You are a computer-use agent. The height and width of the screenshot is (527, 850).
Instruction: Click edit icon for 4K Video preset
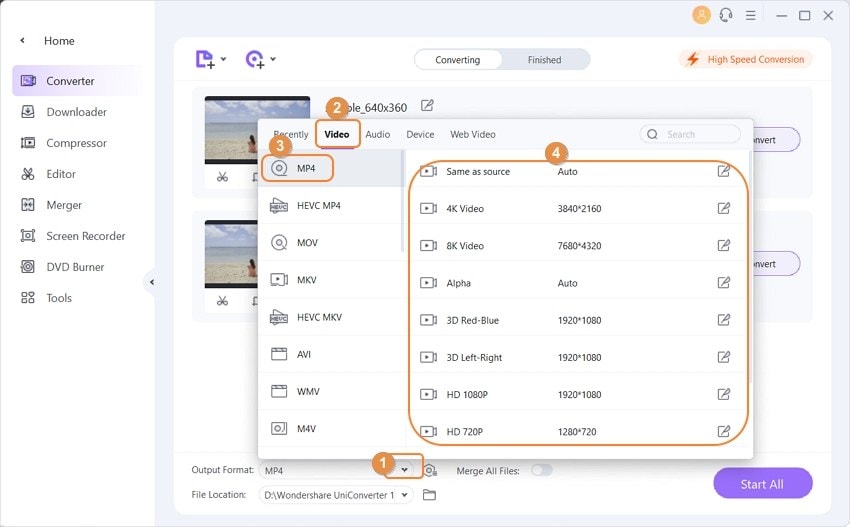tap(724, 208)
